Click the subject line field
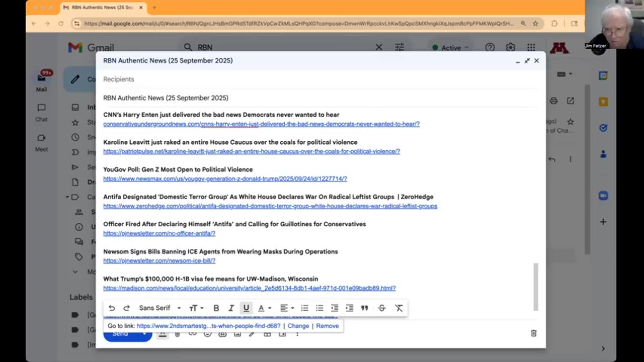644x362 pixels. click(320, 98)
